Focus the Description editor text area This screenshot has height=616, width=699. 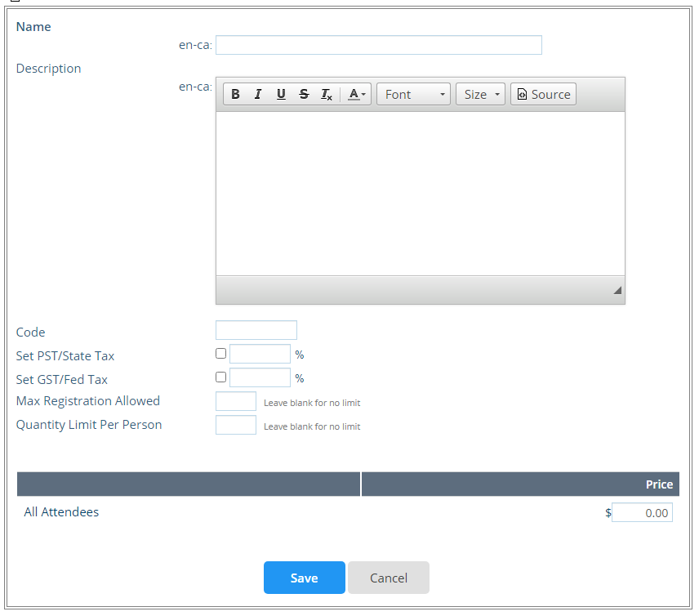coord(420,193)
